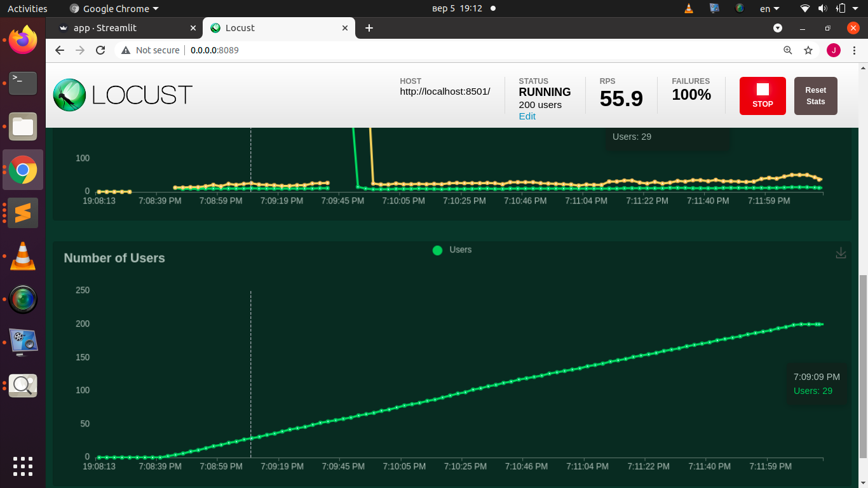
Task: Toggle the Users legend series
Action: 452,250
